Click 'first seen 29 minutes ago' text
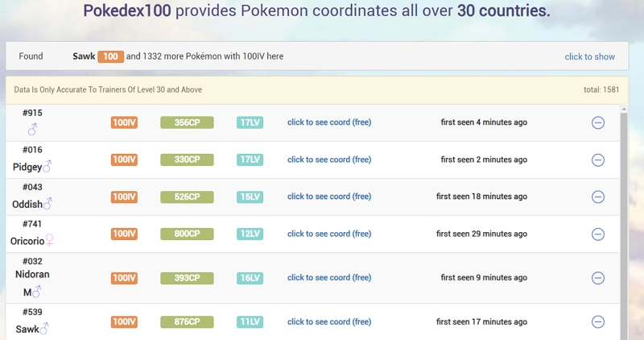 (x=481, y=234)
